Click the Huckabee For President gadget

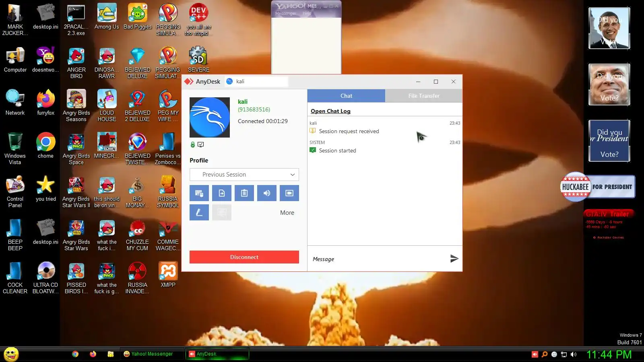tap(598, 187)
